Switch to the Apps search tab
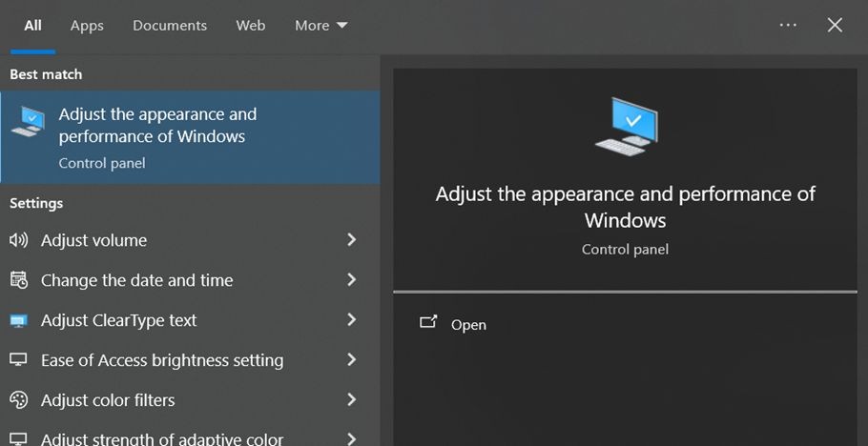 [87, 26]
